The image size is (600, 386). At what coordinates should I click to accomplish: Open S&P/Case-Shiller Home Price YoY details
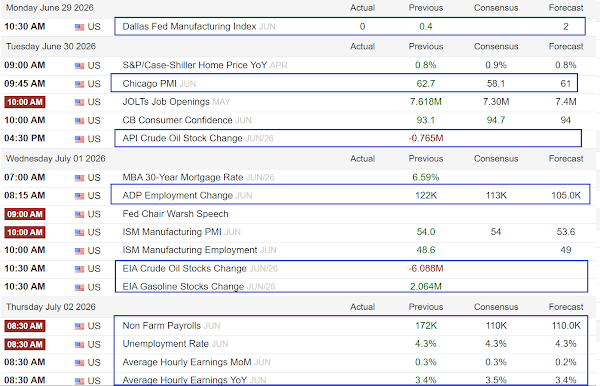[x=194, y=65]
